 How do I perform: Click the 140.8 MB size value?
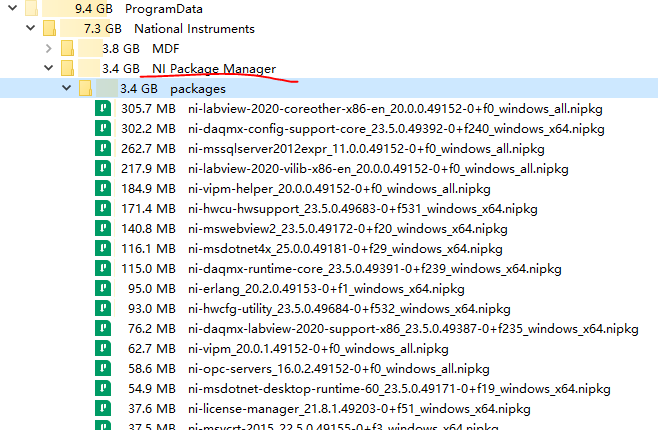click(x=148, y=229)
